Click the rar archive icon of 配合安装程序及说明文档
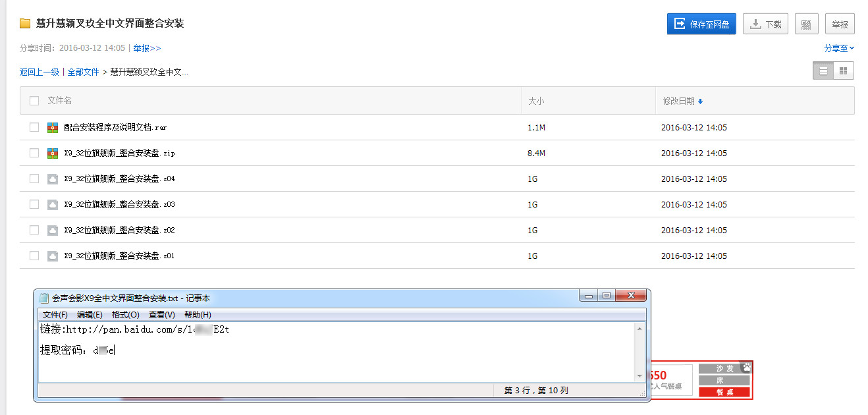Image resolution: width=868 pixels, height=415 pixels. tap(53, 128)
